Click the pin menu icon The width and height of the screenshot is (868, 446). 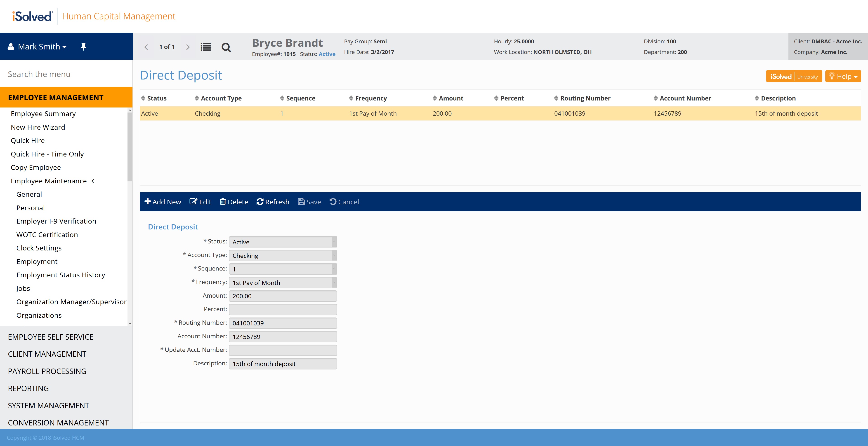coord(83,47)
